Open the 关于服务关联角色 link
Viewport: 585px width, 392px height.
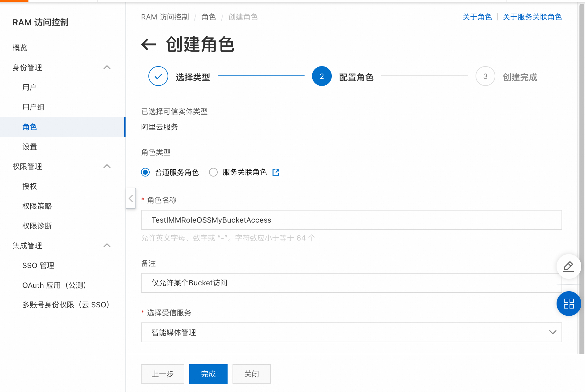[x=532, y=17]
